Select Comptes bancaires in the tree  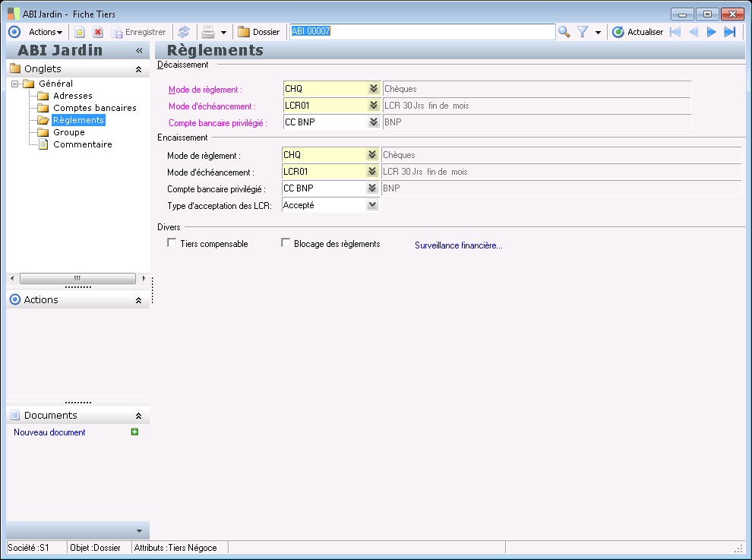[x=94, y=108]
